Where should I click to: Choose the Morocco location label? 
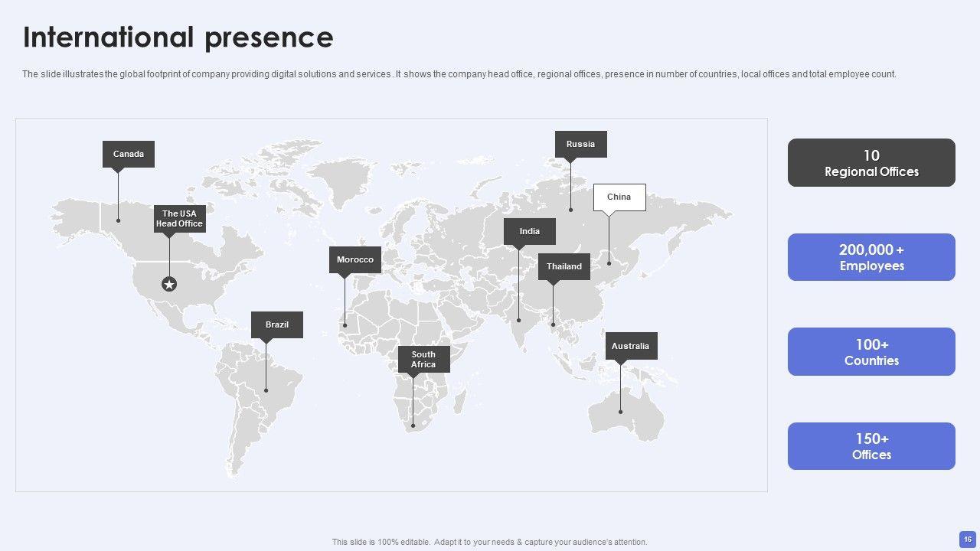[355, 260]
